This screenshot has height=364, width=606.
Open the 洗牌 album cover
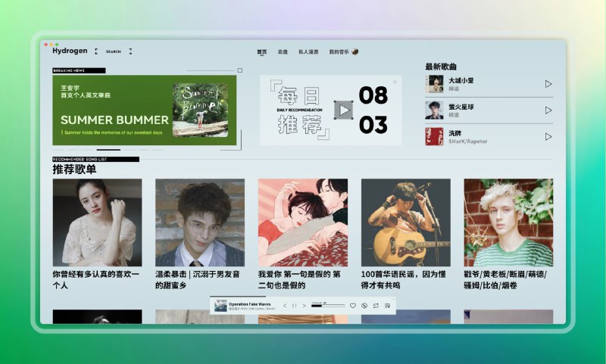(434, 137)
